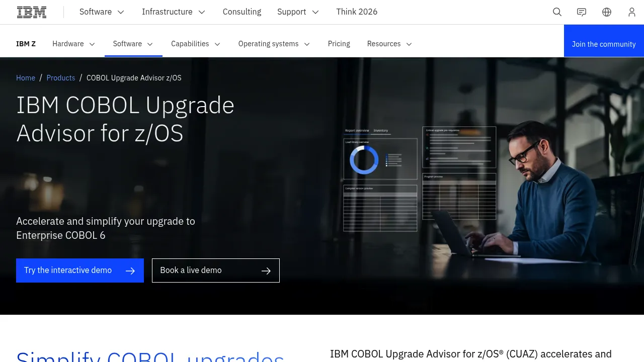This screenshot has height=362, width=644.
Task: Click the globe region selector icon
Action: [607, 12]
